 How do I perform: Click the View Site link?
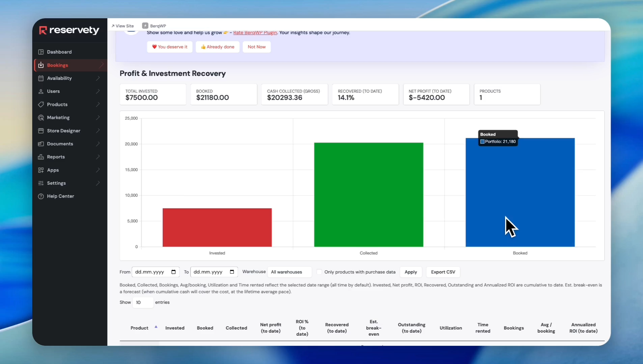(122, 26)
